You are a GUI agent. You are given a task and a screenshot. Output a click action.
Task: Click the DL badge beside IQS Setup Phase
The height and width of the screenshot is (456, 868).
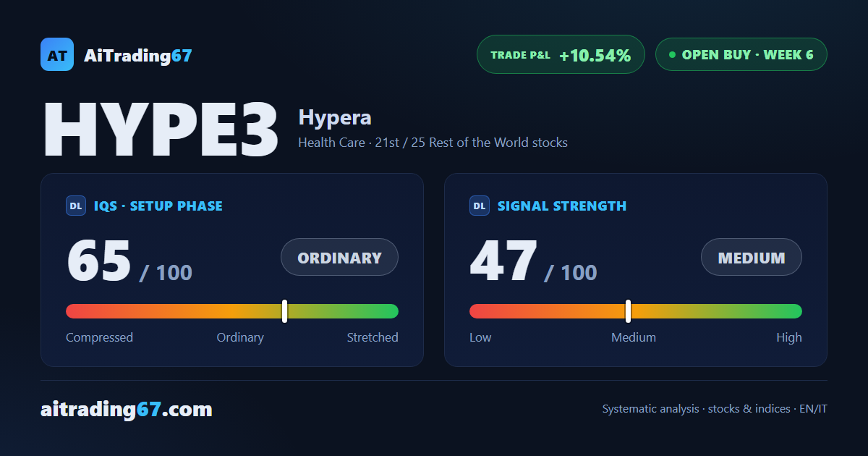point(76,206)
